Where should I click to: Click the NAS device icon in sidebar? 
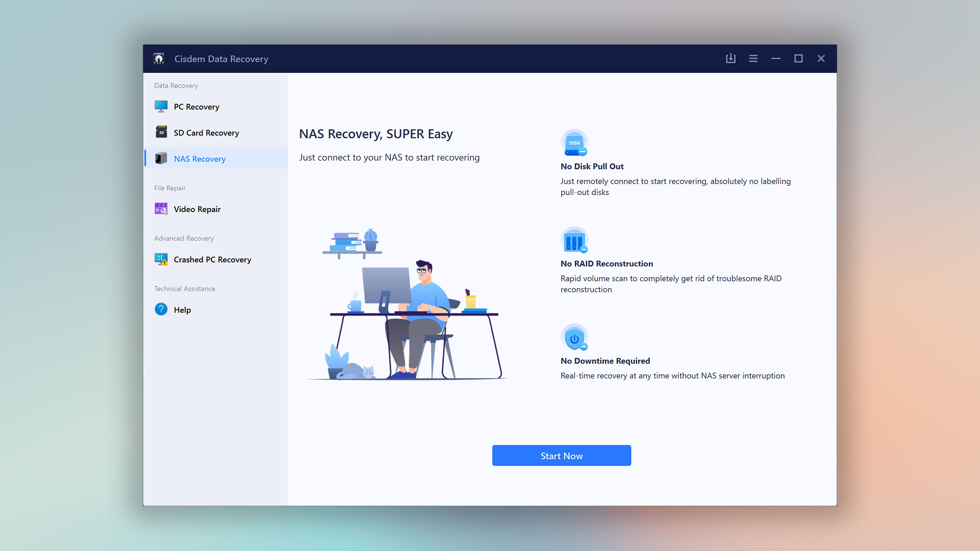[161, 158]
